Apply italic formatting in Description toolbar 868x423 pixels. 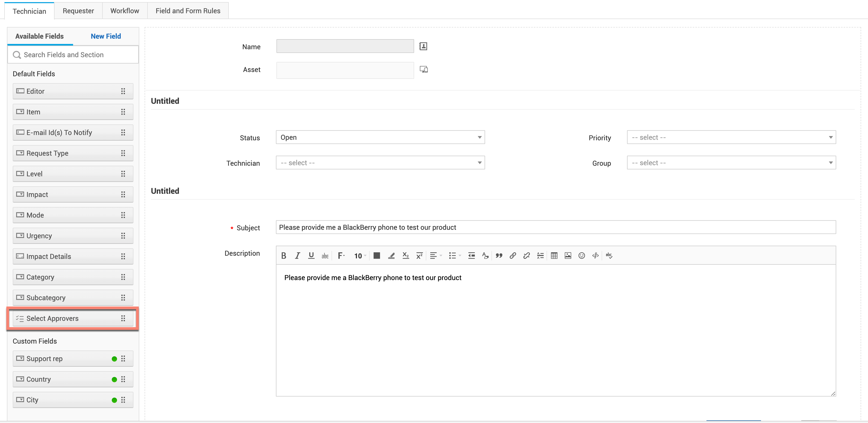297,256
